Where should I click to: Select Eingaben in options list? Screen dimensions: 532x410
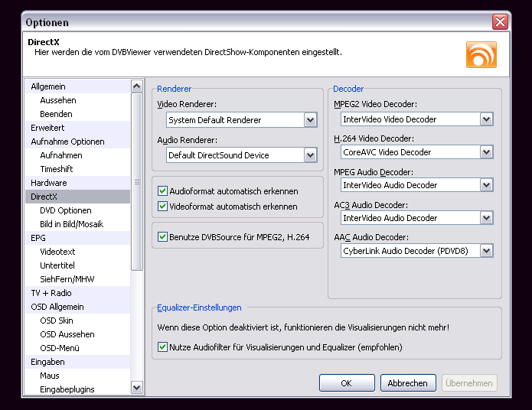[x=78, y=362]
